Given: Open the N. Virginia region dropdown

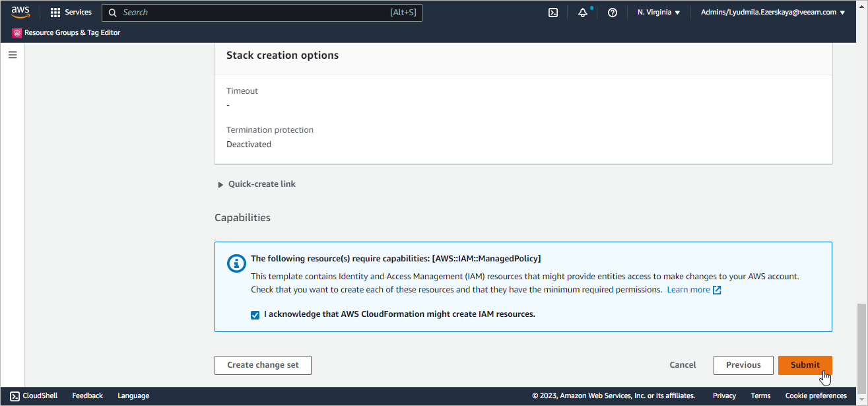Looking at the screenshot, I should pos(658,13).
